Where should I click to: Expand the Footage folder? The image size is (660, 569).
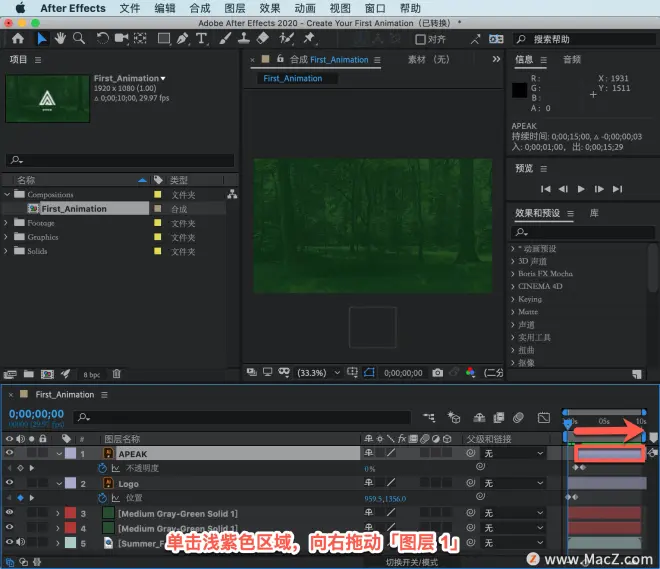click(6, 223)
